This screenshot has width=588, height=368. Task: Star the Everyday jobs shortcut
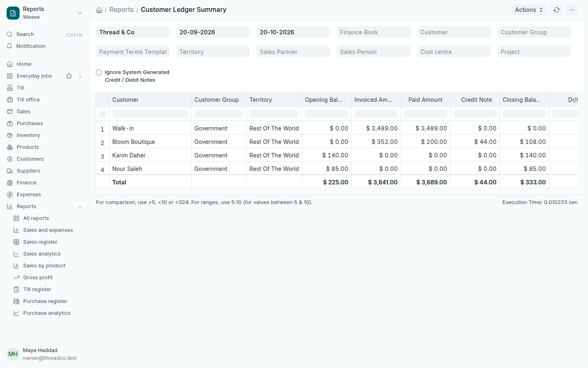click(69, 76)
